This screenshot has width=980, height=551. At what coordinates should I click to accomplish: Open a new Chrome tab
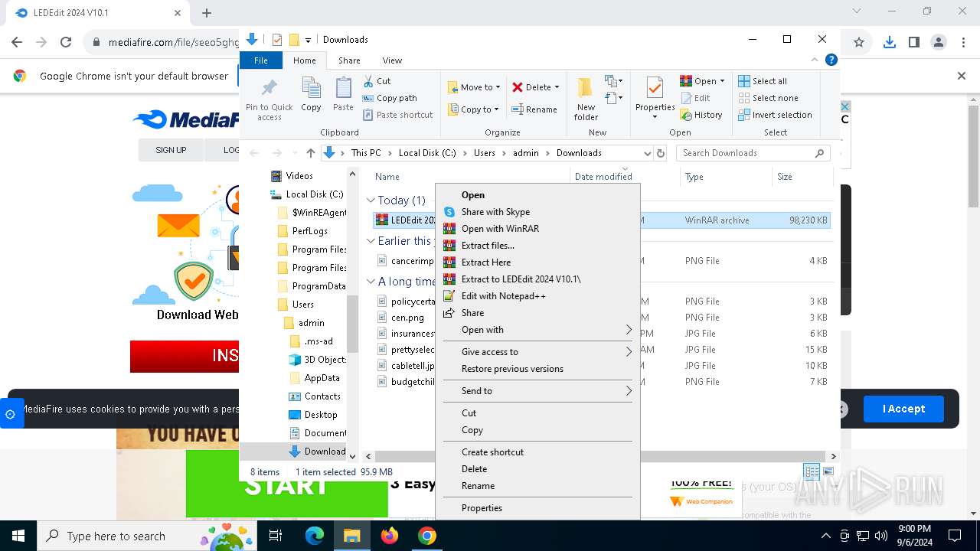pos(207,13)
